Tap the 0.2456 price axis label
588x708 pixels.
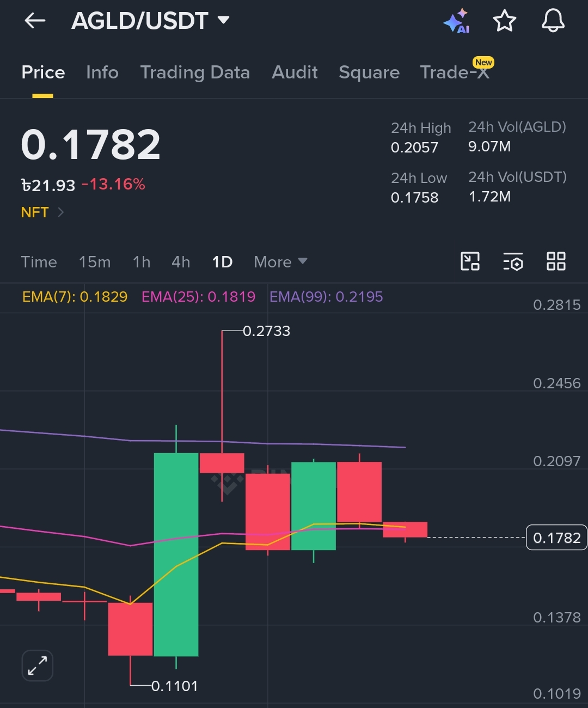click(x=556, y=383)
